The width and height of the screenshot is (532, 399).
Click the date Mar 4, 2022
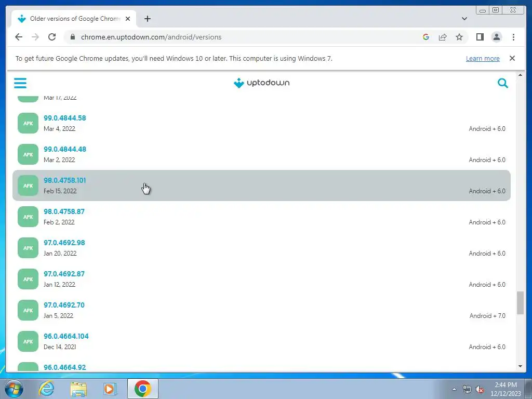[59, 129]
